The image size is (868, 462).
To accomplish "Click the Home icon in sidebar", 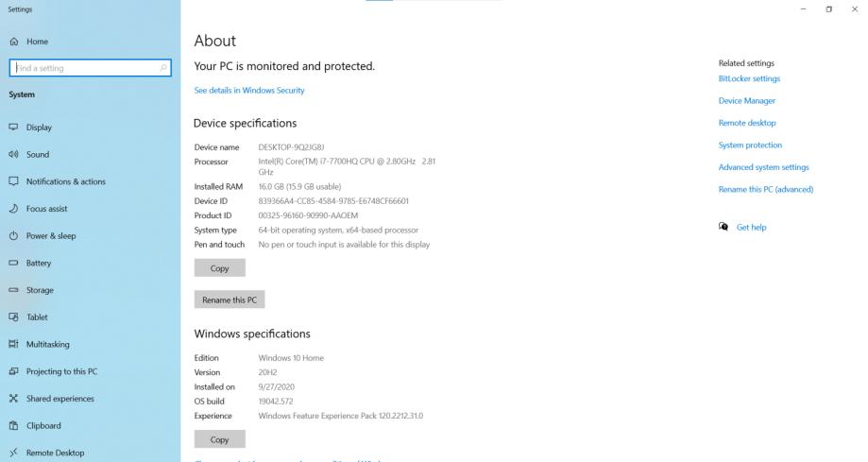I will click(x=14, y=42).
